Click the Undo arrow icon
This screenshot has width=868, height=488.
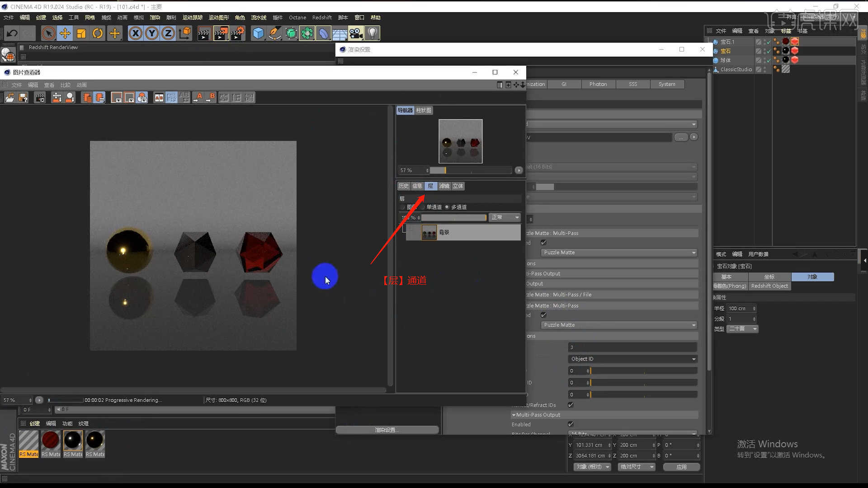point(11,33)
